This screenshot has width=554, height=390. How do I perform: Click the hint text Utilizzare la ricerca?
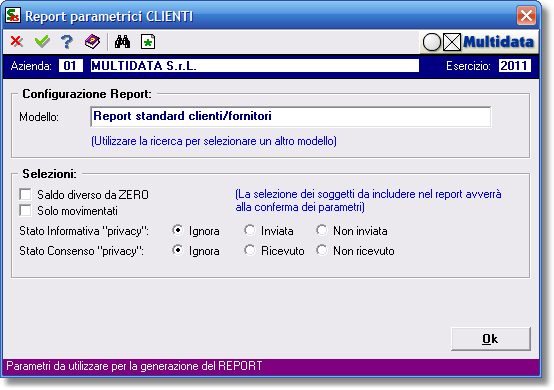click(214, 141)
